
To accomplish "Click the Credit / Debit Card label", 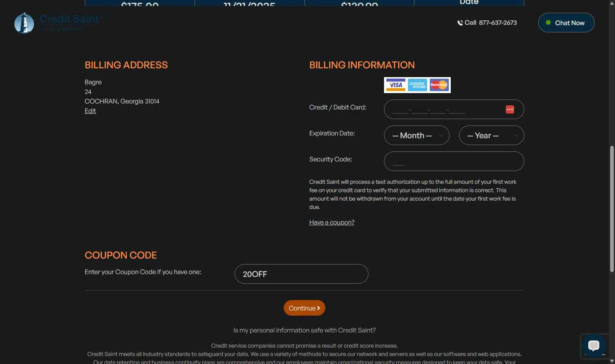I will point(338,107).
